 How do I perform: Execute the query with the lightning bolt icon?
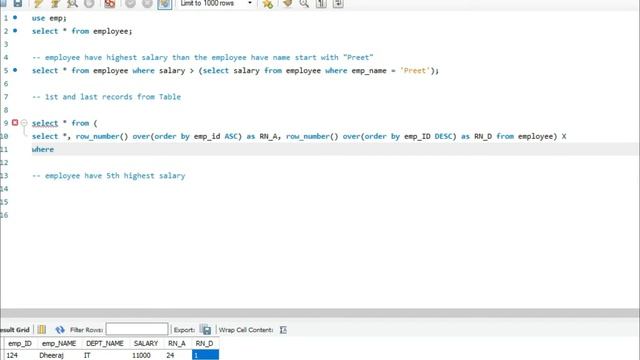point(38,4)
